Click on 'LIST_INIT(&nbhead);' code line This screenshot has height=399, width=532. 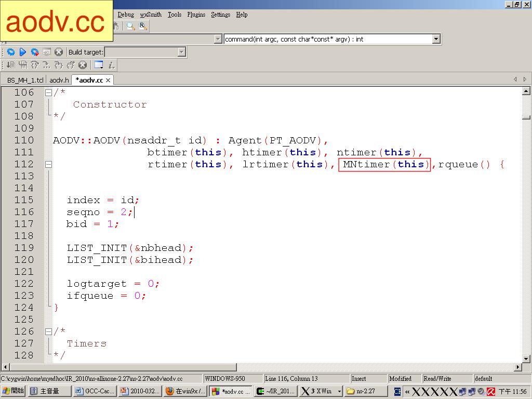pos(130,248)
